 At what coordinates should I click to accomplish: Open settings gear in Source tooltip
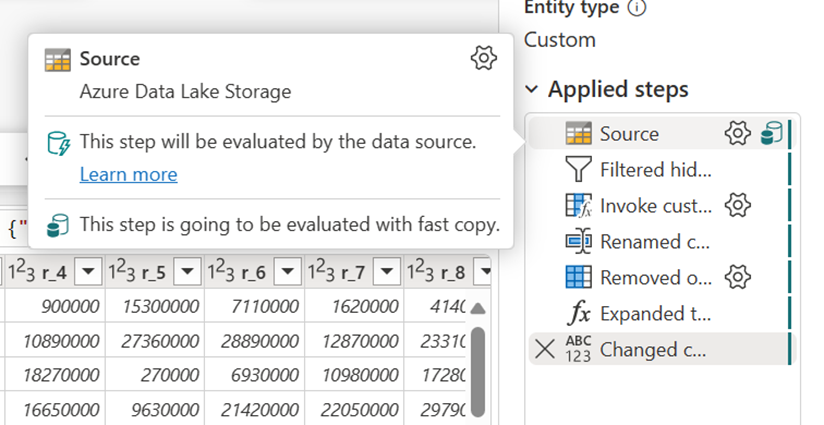[483, 58]
